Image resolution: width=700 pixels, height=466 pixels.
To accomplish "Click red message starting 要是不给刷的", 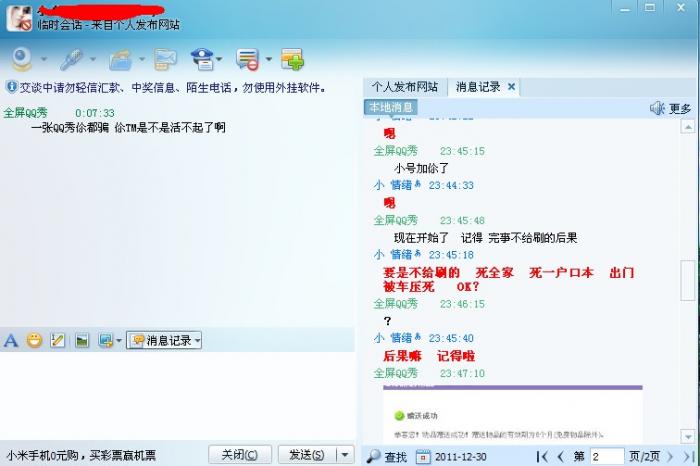I will pos(508,279).
